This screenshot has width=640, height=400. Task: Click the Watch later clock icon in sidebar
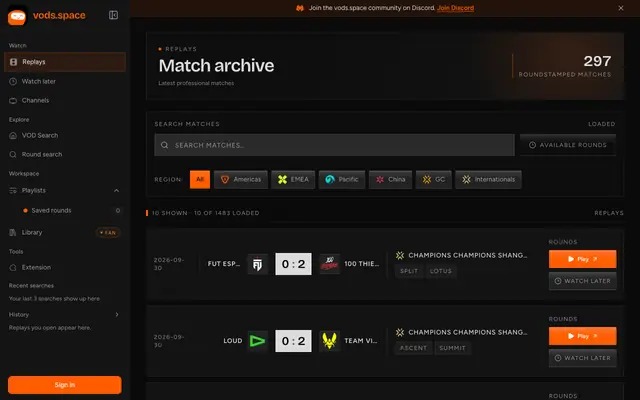[13, 81]
